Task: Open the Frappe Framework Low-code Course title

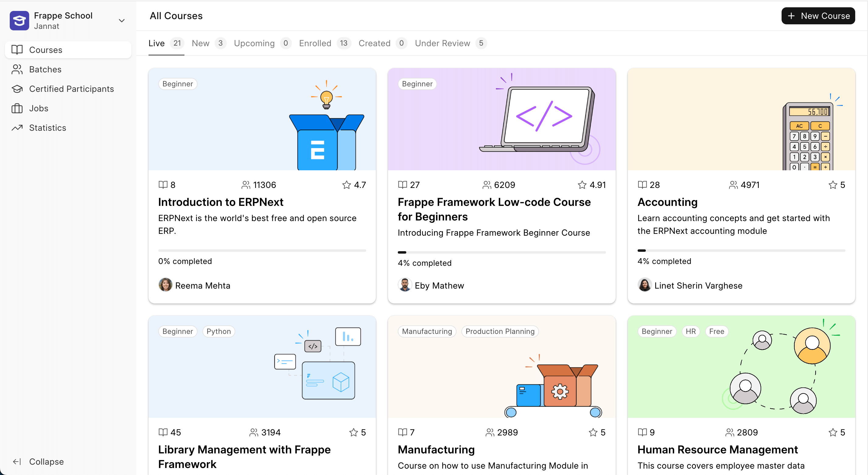Action: [x=494, y=209]
